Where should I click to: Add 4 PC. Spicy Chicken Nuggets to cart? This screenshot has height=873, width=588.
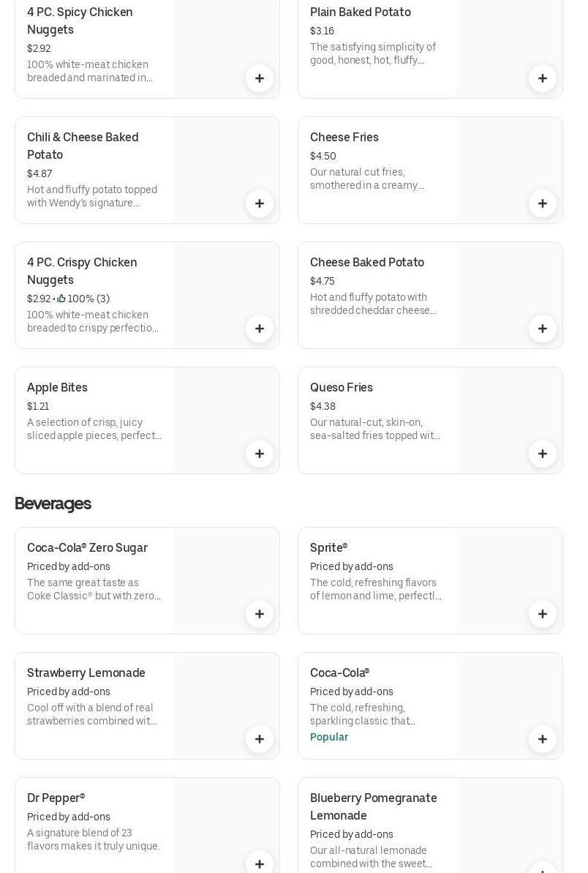(260, 78)
